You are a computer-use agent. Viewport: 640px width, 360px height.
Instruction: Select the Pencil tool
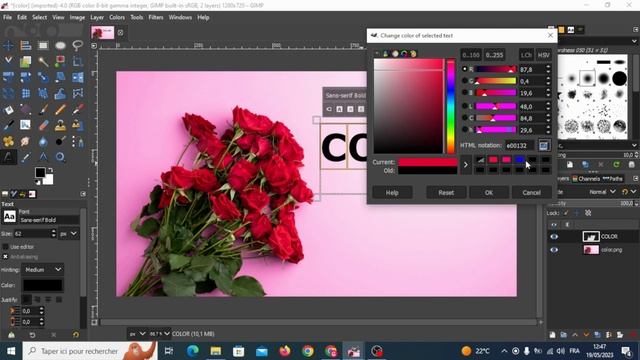[x=60, y=109]
